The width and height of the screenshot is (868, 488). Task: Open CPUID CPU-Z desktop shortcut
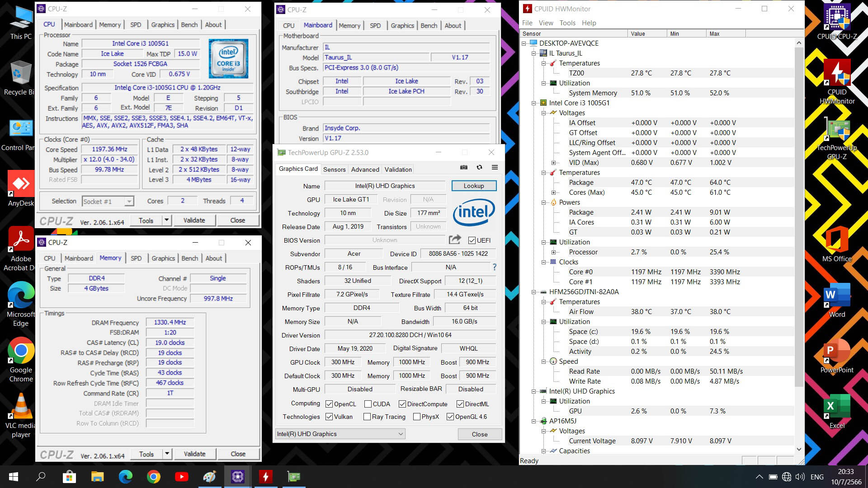[x=837, y=22]
